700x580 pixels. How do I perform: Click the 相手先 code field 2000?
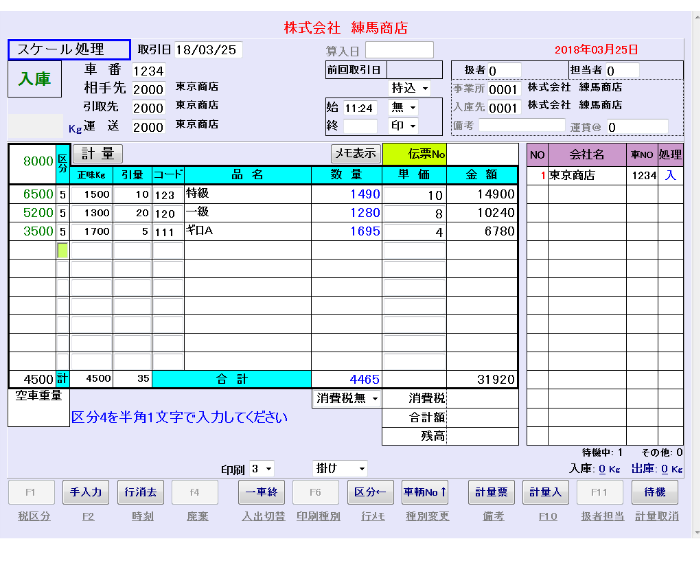tap(149, 89)
